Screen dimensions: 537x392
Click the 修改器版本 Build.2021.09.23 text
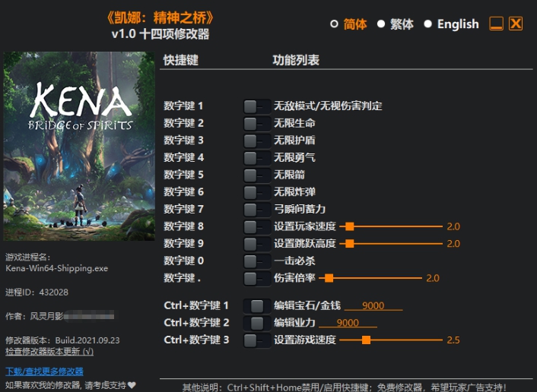pyautogui.click(x=62, y=340)
